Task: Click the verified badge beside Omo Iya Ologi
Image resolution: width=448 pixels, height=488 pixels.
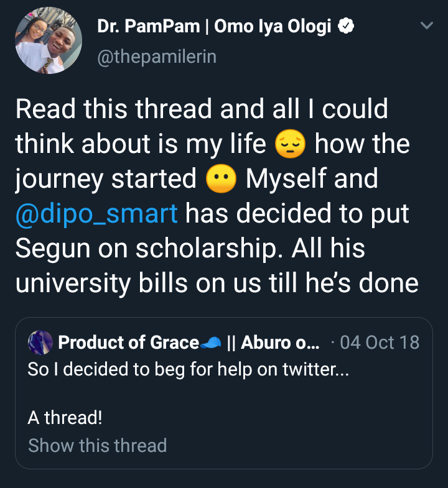Action: point(346,27)
